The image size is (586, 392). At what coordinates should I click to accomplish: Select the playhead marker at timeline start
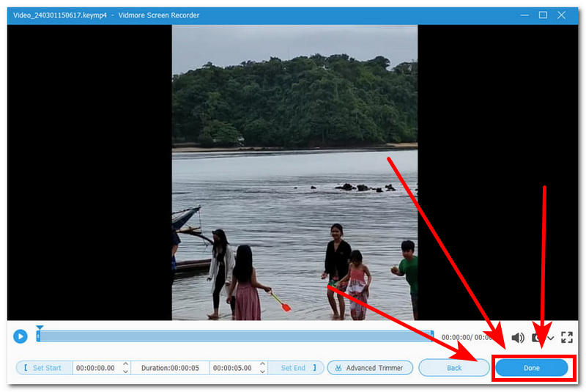coord(40,328)
